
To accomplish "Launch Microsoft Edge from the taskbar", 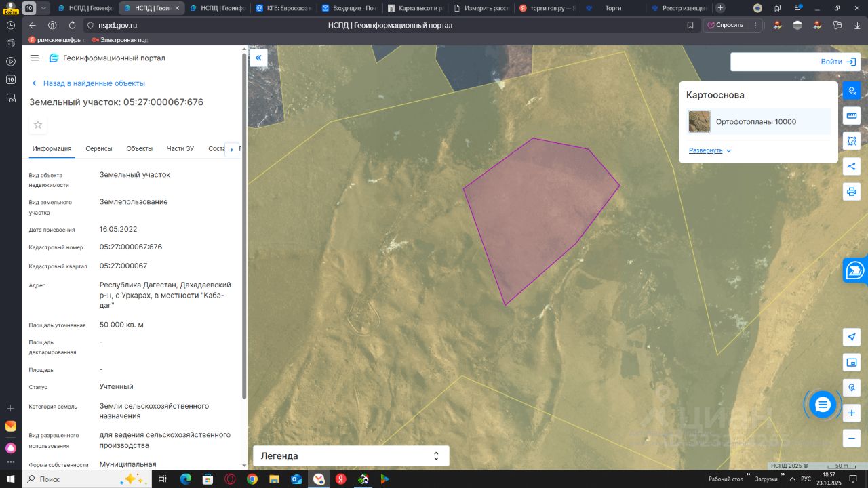I will pyautogui.click(x=186, y=479).
